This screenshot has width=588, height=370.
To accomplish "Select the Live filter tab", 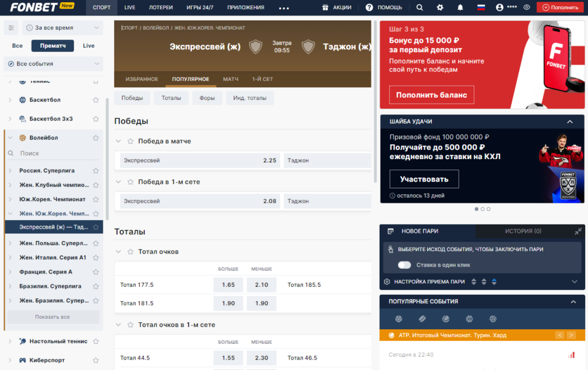I will pos(88,46).
